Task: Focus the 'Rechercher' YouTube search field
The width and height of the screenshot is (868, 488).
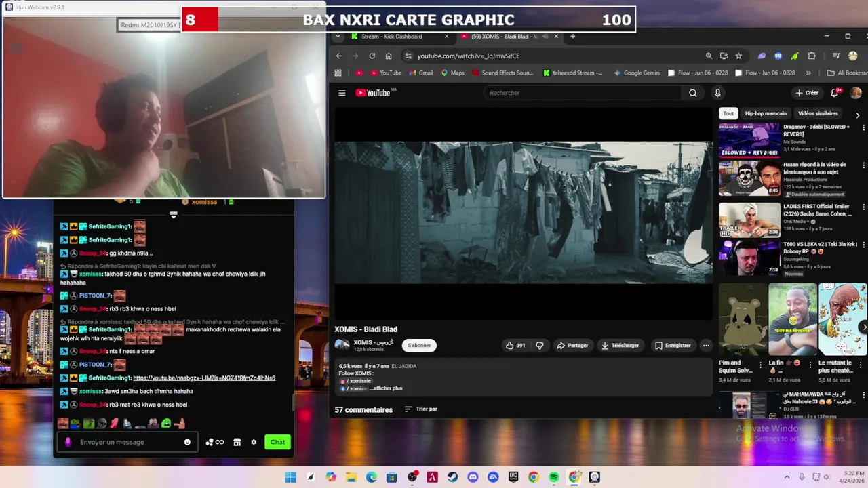Action: (x=583, y=93)
